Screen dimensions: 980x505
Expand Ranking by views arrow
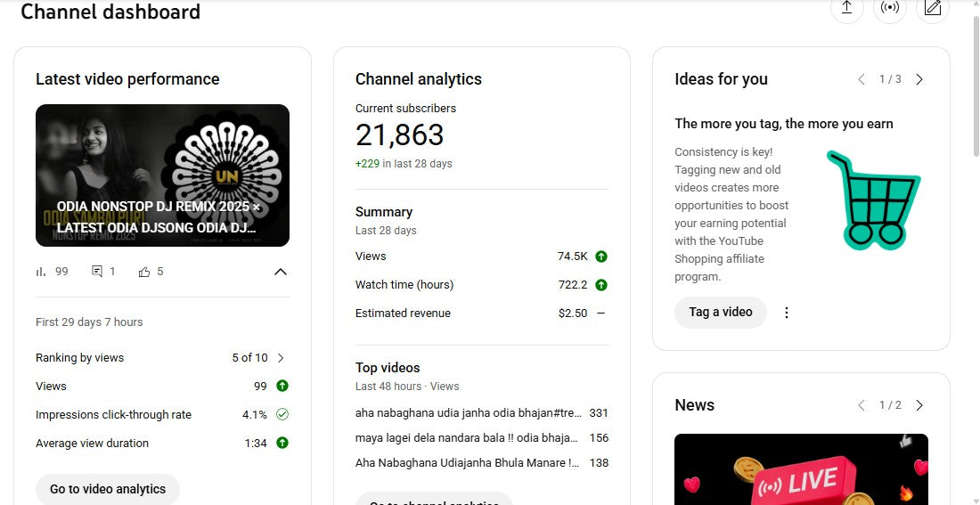pyautogui.click(x=281, y=358)
